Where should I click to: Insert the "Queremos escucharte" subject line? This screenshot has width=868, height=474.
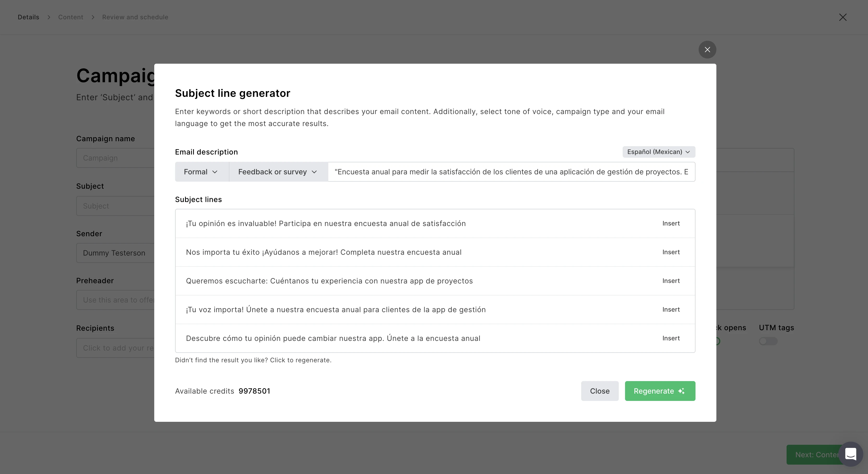click(671, 281)
